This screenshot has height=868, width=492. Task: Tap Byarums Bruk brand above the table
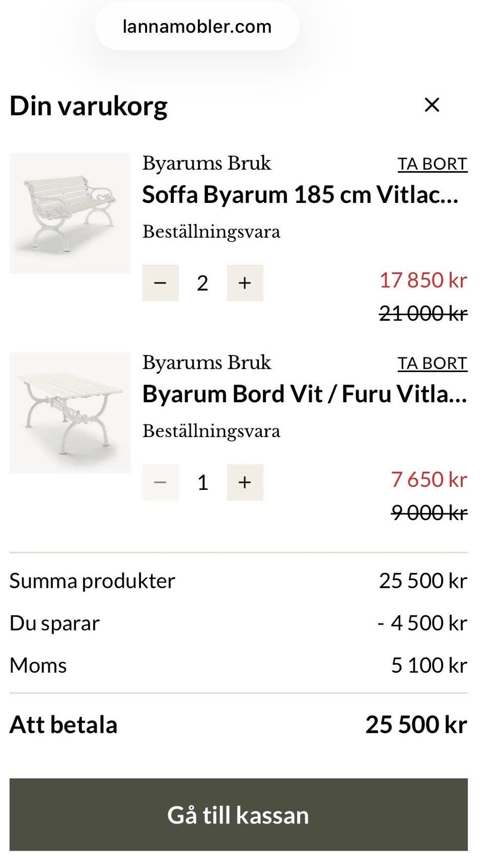[x=207, y=362]
